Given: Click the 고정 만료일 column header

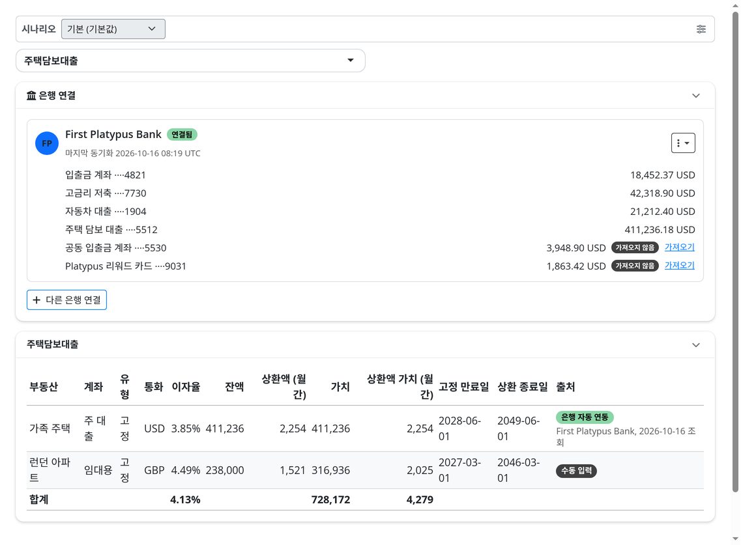Looking at the screenshot, I should (463, 387).
